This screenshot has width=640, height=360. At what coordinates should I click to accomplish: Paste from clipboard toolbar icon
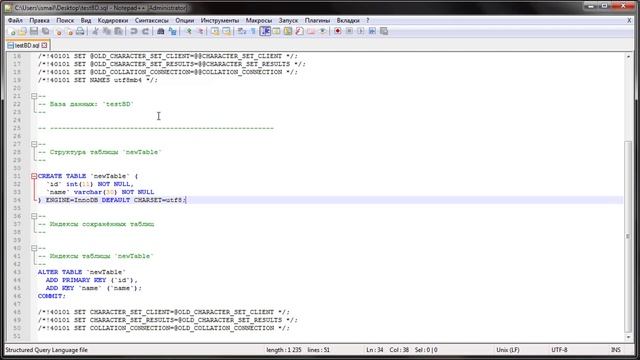pos(118,31)
